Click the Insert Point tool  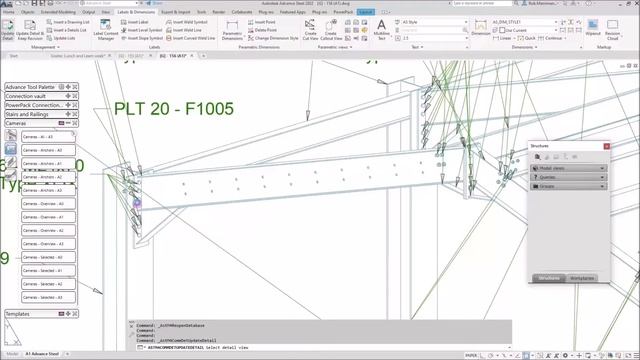262,22
